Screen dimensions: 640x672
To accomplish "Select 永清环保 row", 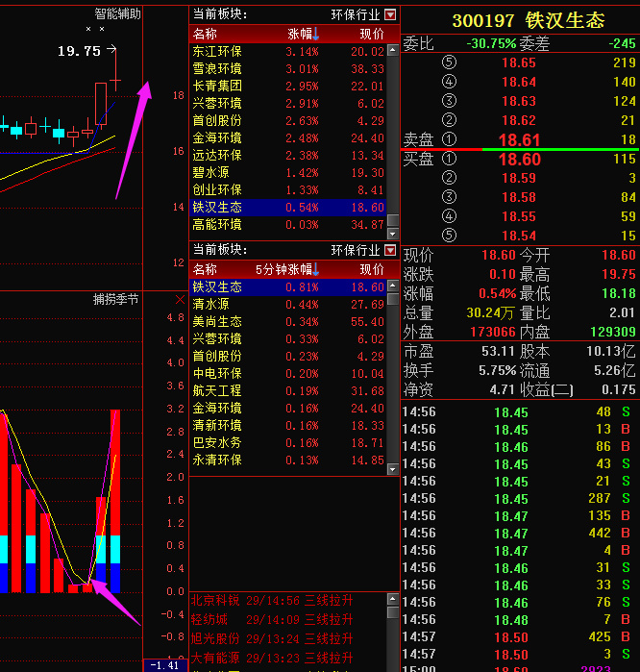I will [x=288, y=460].
